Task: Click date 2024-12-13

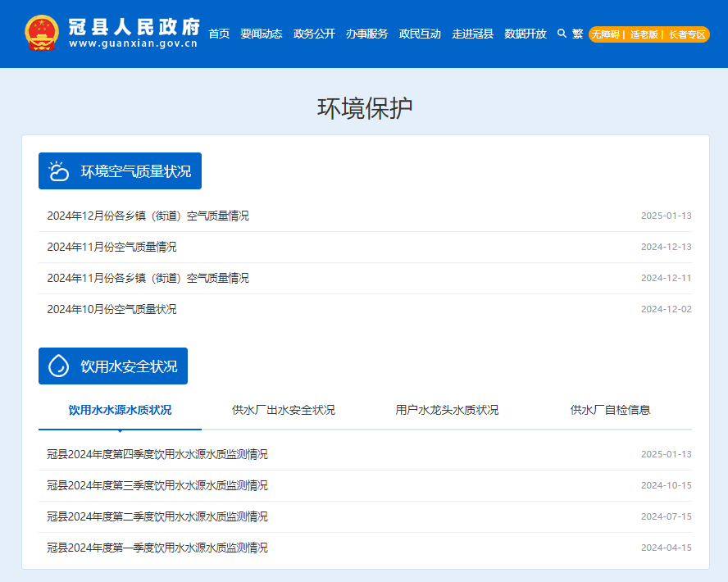Action: (x=667, y=247)
